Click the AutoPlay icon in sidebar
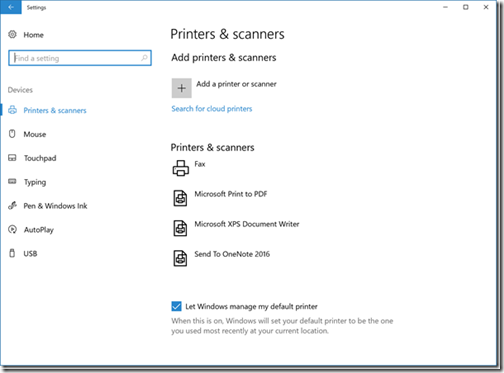Screen dimensions: 504x373 pyautogui.click(x=12, y=229)
